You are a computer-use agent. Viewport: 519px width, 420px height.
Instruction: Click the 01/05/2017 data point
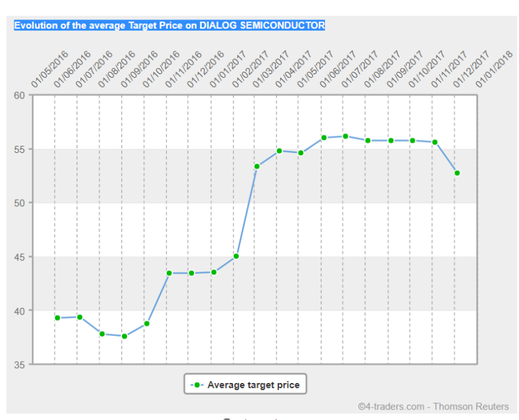(x=324, y=137)
